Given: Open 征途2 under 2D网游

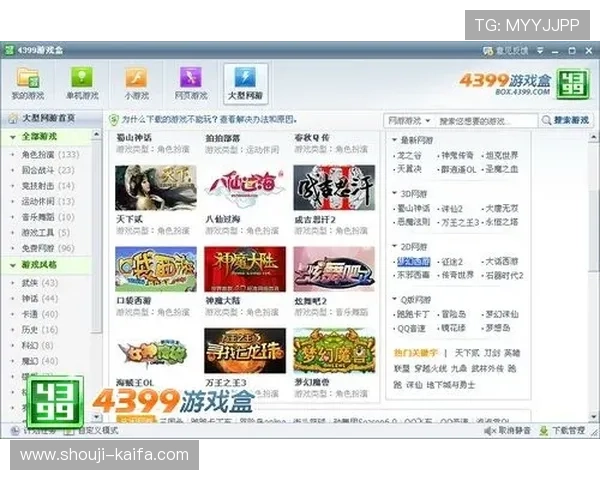Looking at the screenshot, I should click(452, 262).
